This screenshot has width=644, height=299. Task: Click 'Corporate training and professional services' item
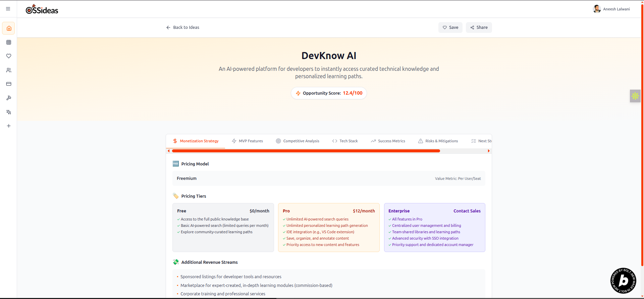coord(223,294)
